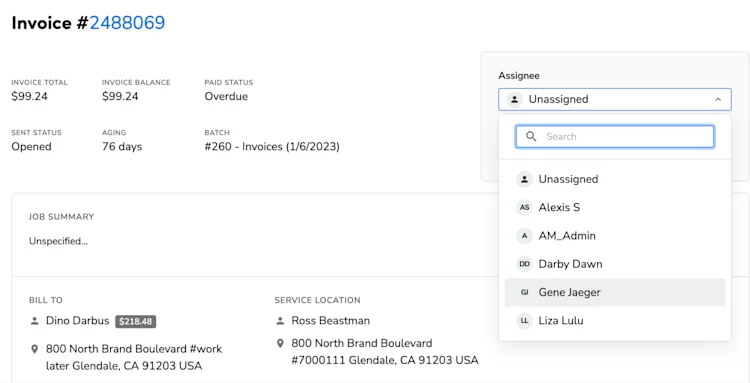Image resolution: width=750 pixels, height=383 pixels.
Task: Click the Assignee label
Action: coord(519,76)
